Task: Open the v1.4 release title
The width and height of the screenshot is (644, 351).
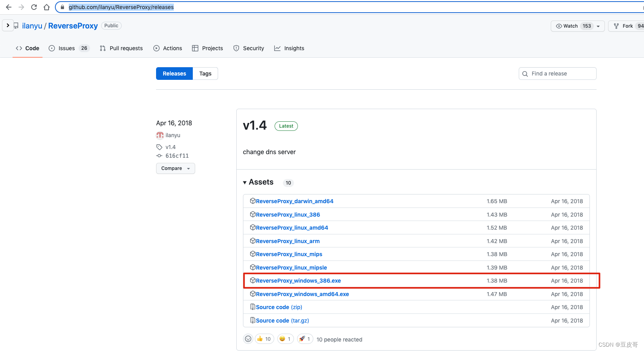Action: pyautogui.click(x=255, y=126)
